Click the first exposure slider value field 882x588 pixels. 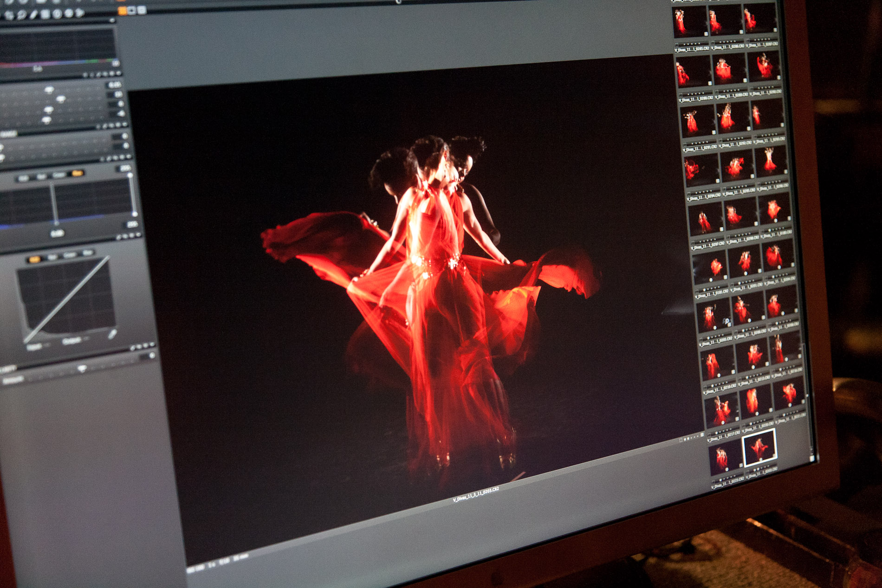pos(114,85)
